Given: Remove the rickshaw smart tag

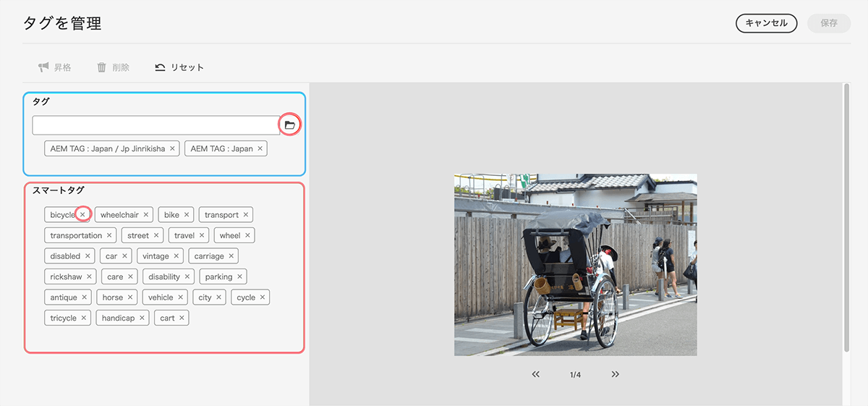Looking at the screenshot, I should pos(90,276).
